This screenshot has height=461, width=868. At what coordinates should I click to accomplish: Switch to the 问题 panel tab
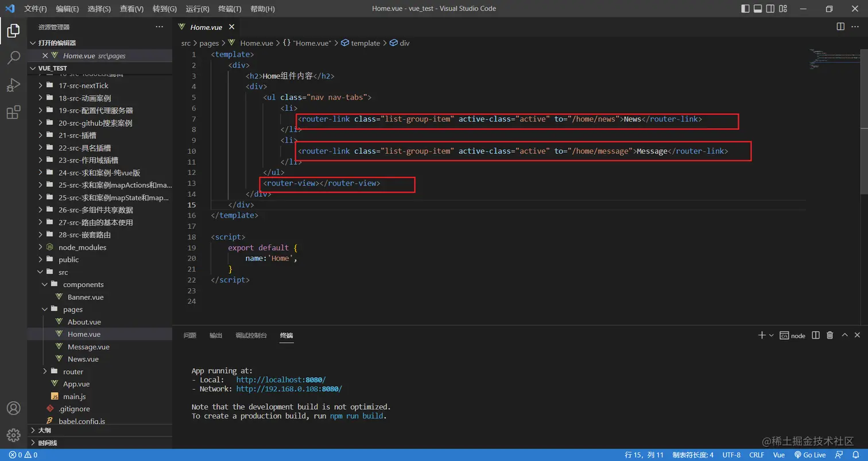tap(190, 335)
